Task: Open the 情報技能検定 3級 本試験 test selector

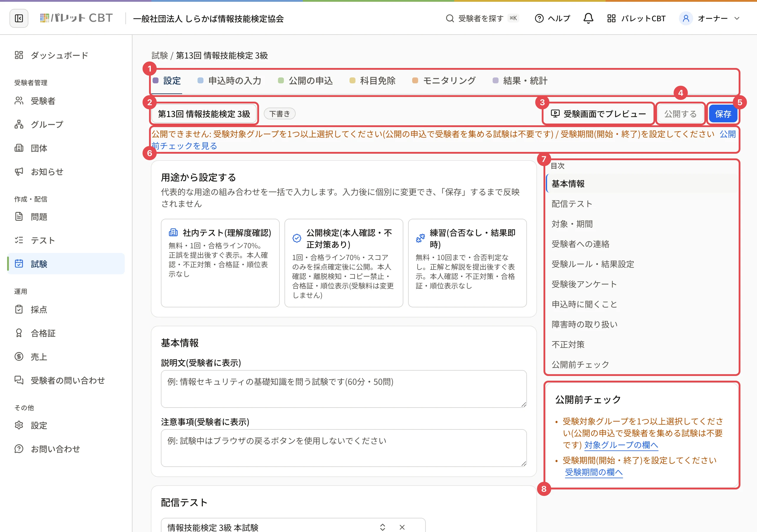Action: [293, 525]
